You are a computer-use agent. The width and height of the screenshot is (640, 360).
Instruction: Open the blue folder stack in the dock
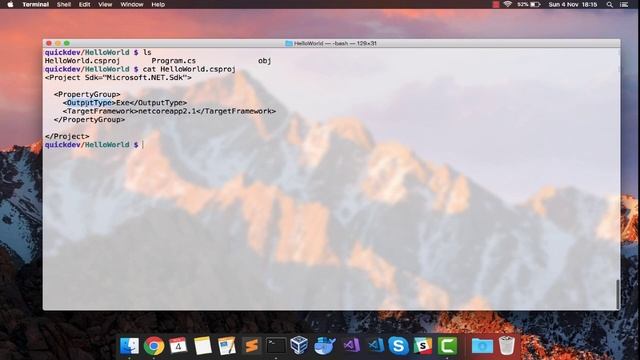pyautogui.click(x=482, y=346)
